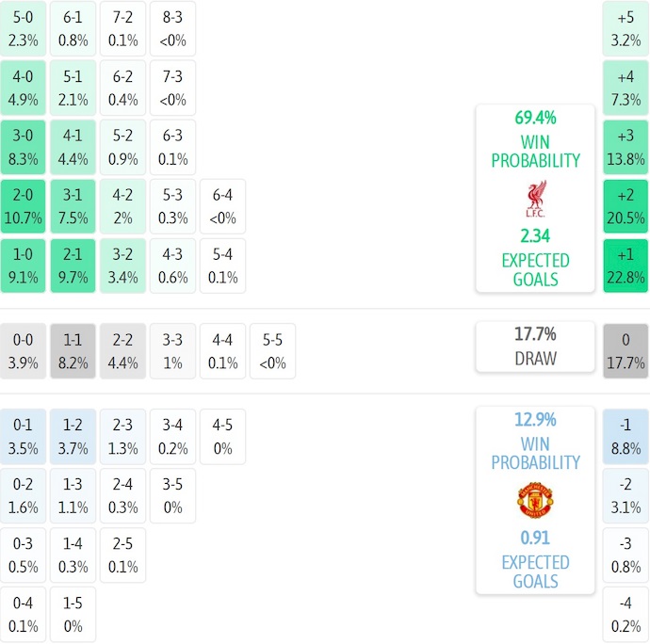This screenshot has height=644, width=650.
Task: Open the 69.4% win probability card
Action: (x=535, y=198)
